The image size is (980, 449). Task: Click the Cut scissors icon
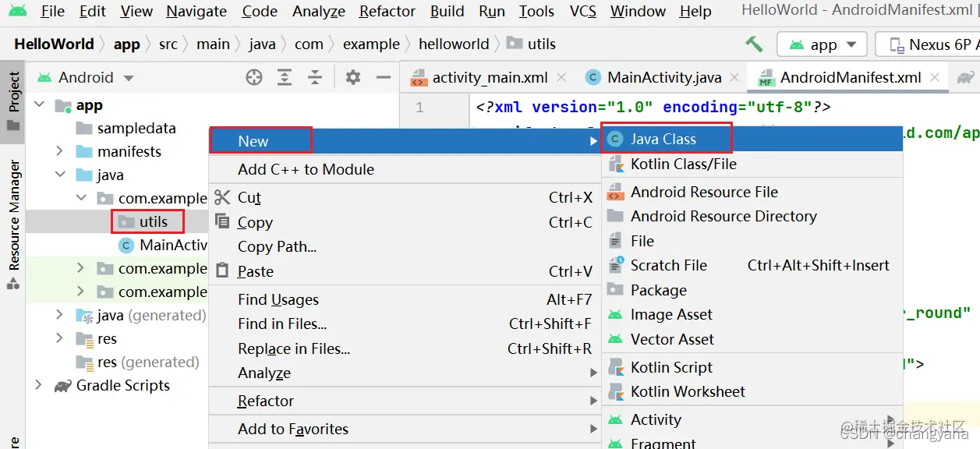click(223, 197)
